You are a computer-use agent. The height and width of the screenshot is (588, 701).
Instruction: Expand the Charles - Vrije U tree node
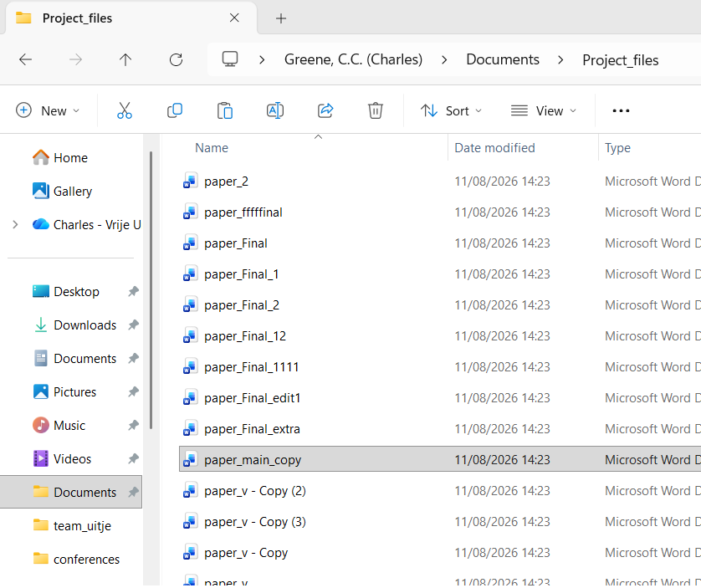click(x=15, y=224)
